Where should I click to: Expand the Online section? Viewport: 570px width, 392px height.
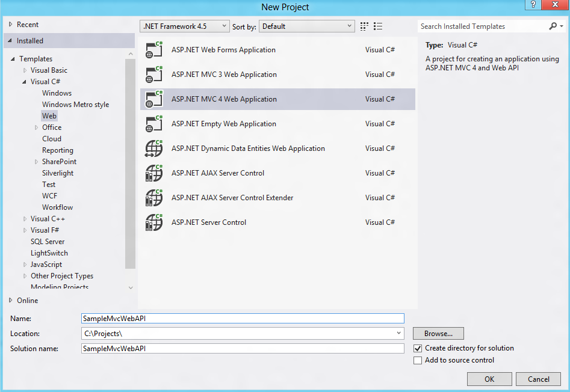(11, 300)
